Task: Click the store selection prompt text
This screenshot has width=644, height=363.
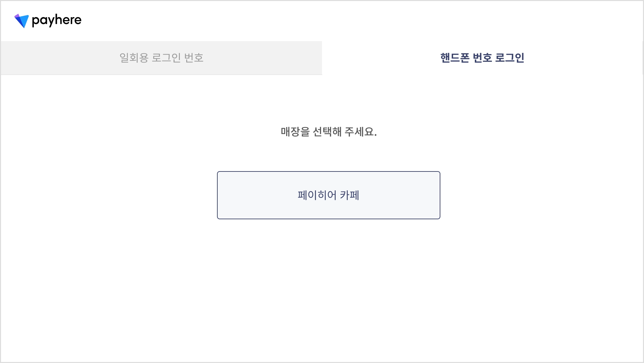Action: coord(329,132)
